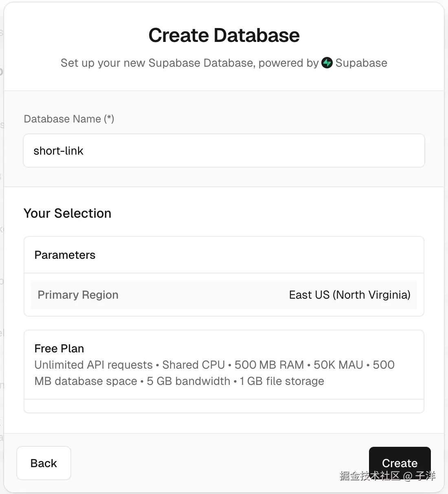The height and width of the screenshot is (494, 448).
Task: Click the green Supabase logo icon
Action: pos(327,63)
